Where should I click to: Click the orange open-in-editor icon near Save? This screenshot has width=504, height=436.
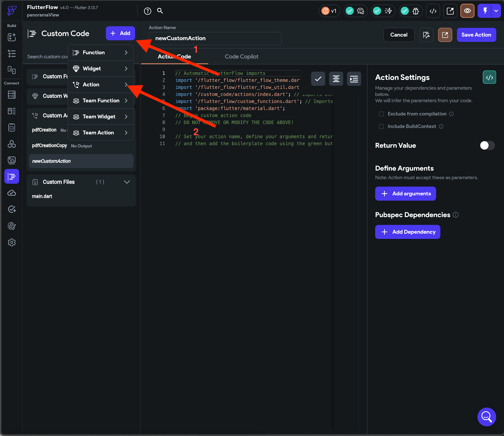[445, 35]
